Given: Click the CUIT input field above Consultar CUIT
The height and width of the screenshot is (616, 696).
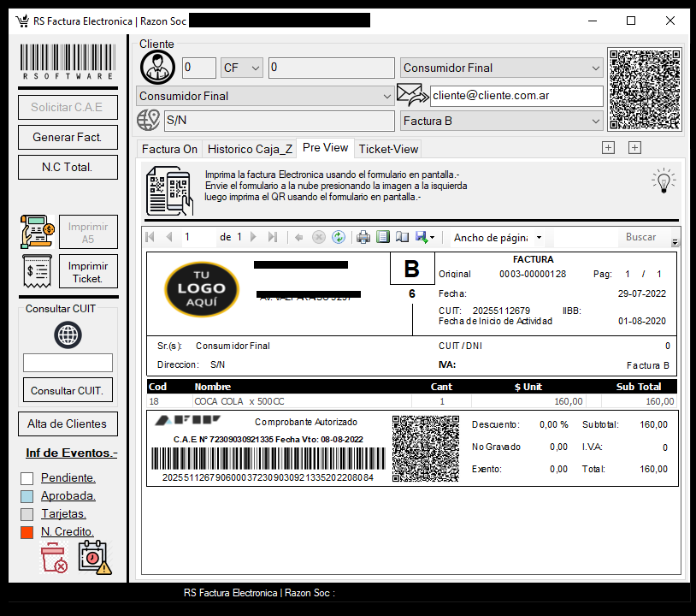Looking at the screenshot, I should pos(68,363).
